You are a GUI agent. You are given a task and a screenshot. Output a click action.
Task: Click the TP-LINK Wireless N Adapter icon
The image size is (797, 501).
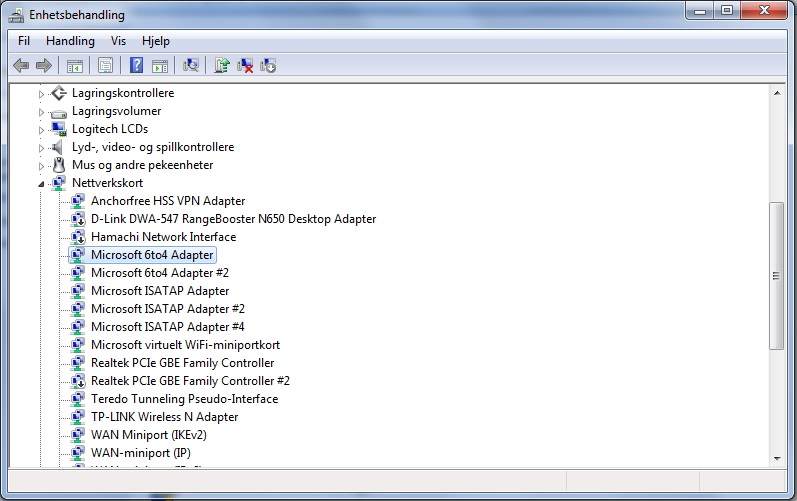(78, 417)
